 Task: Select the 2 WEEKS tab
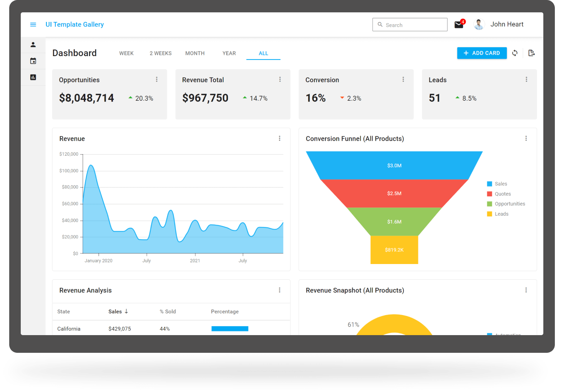161,53
